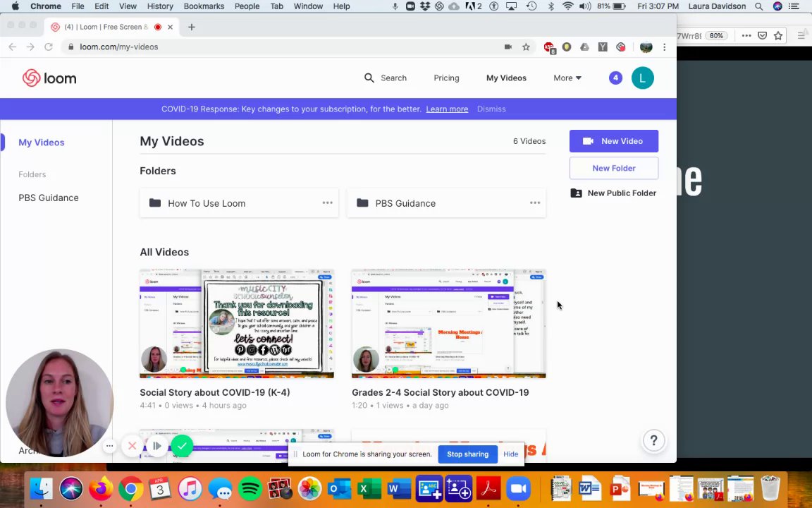Open Chrome three-dot menu
This screenshot has height=508, width=812.
pyautogui.click(x=665, y=47)
